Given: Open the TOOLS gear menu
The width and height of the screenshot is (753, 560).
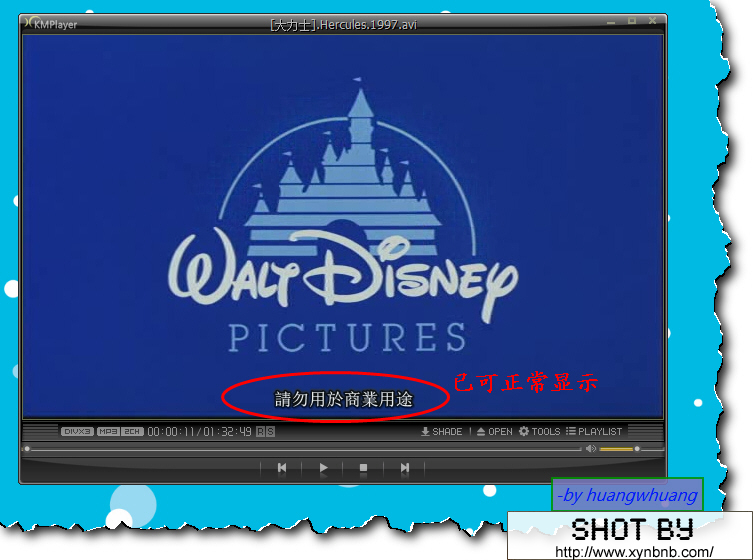Looking at the screenshot, I should [540, 431].
